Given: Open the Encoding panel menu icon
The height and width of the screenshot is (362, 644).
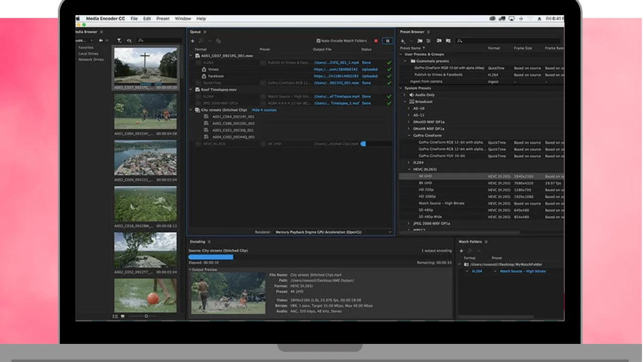Looking at the screenshot, I should pyautogui.click(x=209, y=242).
